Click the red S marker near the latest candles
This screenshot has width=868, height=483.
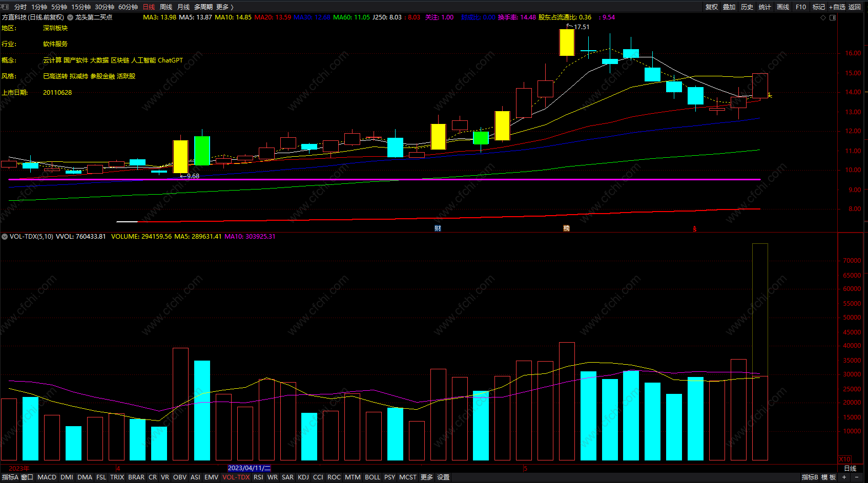pos(695,229)
